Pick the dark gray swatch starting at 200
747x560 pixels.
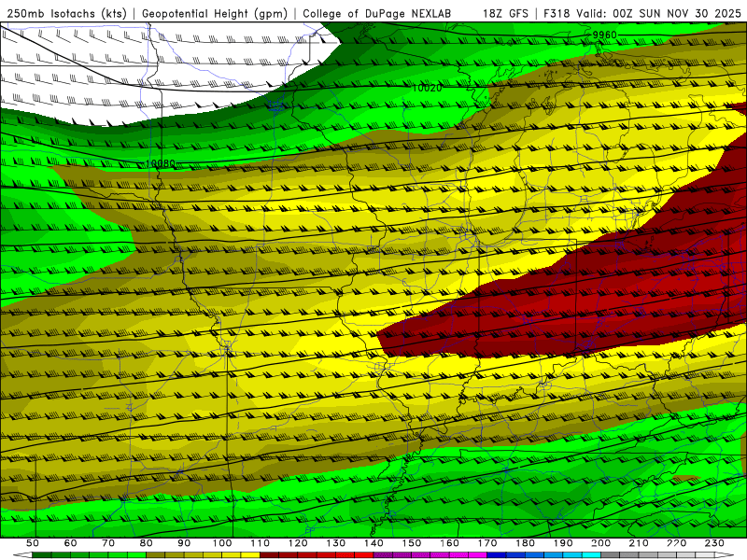(611, 554)
